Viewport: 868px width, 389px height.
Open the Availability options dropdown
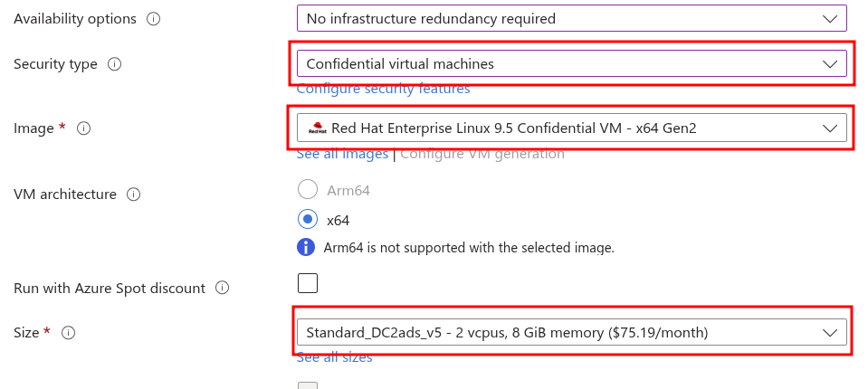[571, 18]
